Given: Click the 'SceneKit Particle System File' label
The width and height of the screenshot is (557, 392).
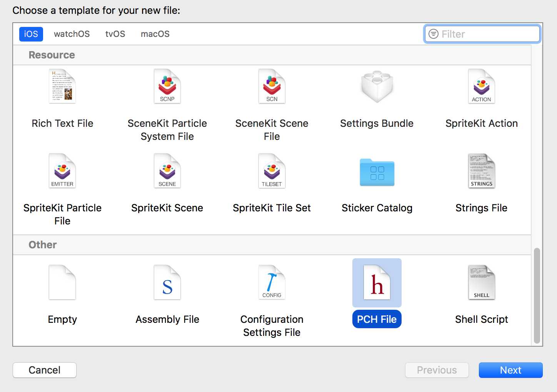Looking at the screenshot, I should coord(167,130).
